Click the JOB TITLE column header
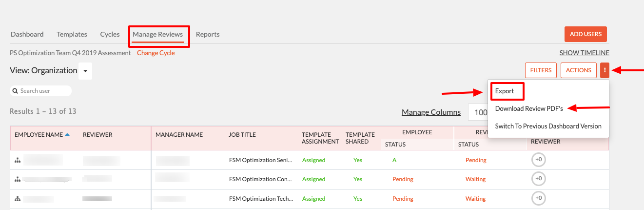Image resolution: width=644 pixels, height=210 pixels. tap(242, 135)
